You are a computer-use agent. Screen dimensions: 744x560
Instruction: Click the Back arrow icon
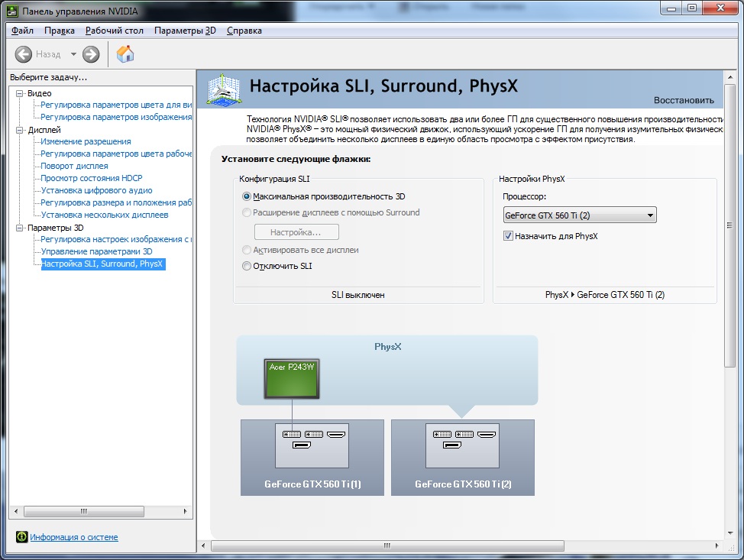pos(23,54)
